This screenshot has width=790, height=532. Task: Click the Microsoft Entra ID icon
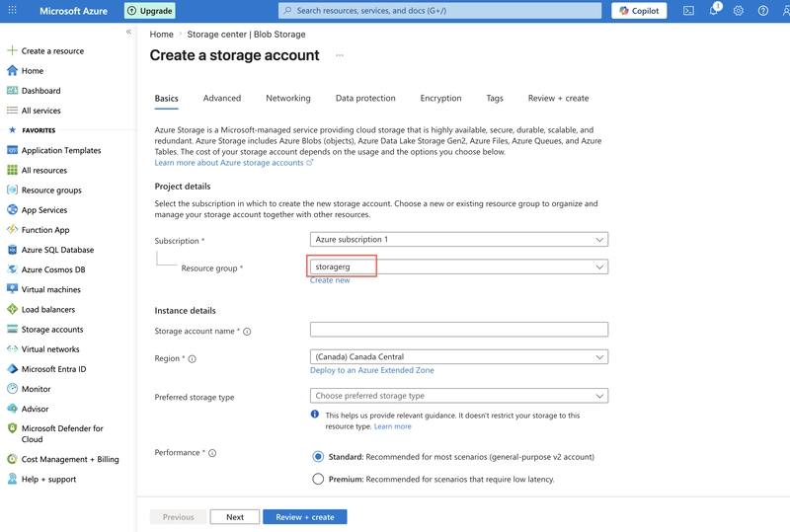(12, 369)
